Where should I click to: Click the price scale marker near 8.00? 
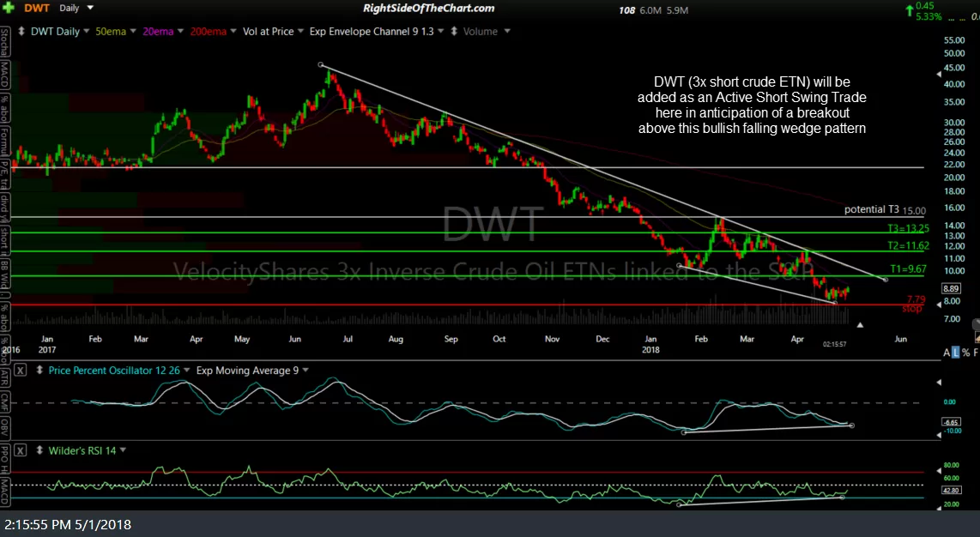point(939,304)
